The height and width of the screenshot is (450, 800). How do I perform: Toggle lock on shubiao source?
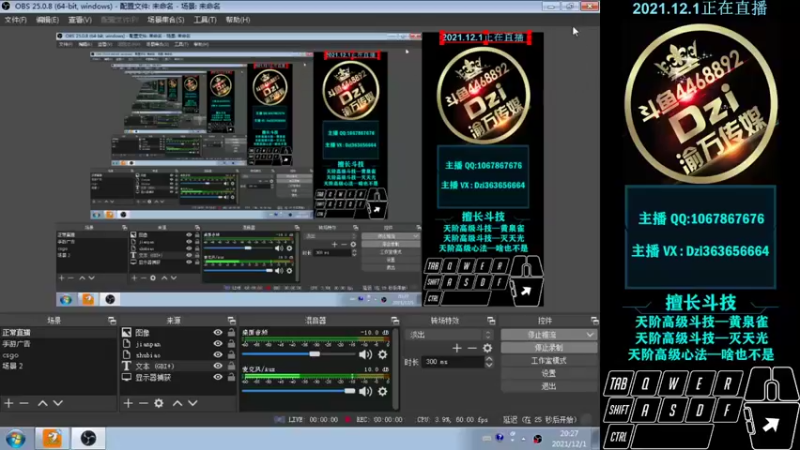[231, 355]
